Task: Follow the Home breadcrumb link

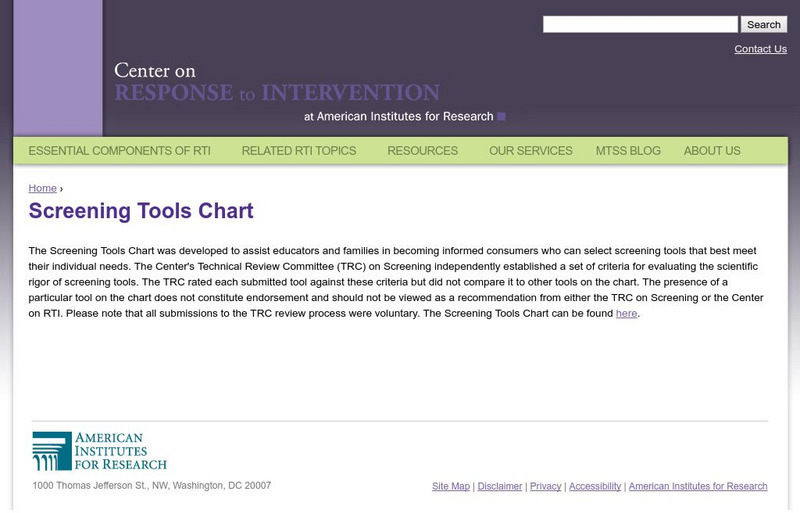Action: click(x=42, y=188)
